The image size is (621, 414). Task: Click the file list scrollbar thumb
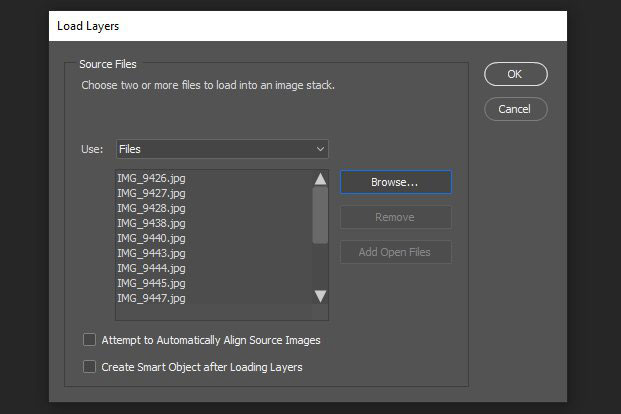coord(320,216)
